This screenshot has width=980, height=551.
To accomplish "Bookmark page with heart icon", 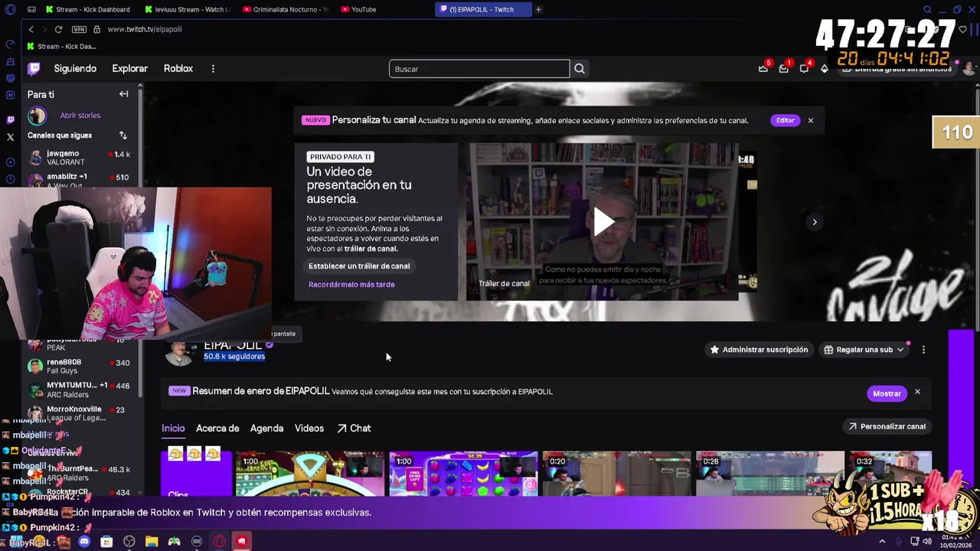I will (x=963, y=29).
